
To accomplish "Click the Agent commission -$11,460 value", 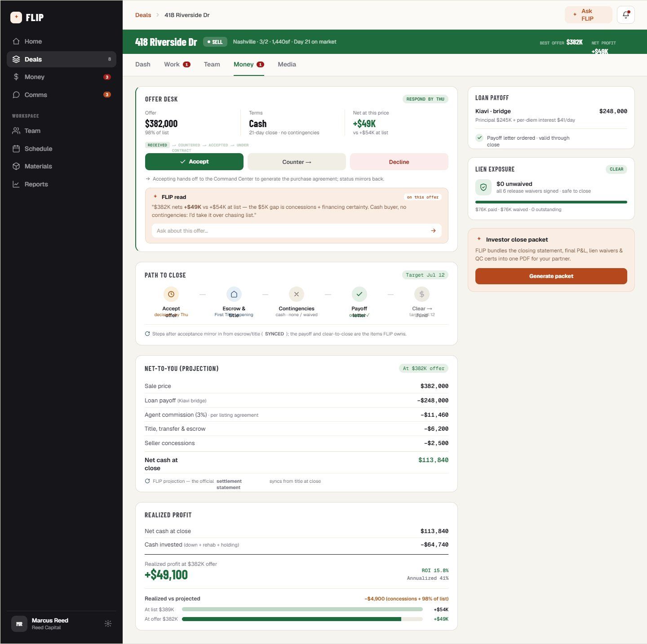I will tap(434, 415).
